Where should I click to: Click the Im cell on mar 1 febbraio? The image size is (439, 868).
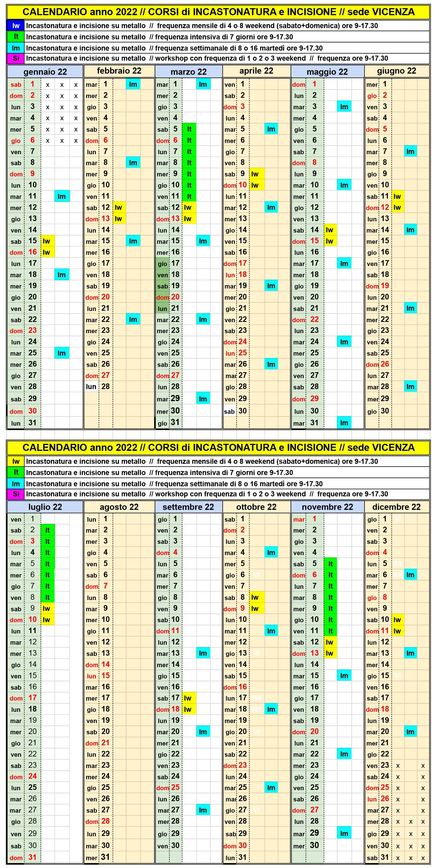[x=133, y=84]
